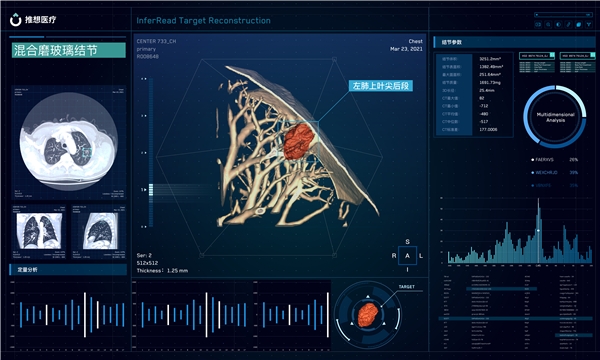Click the Multidimensional Analysis ring
The height and width of the screenshot is (360, 600).
pos(555,117)
